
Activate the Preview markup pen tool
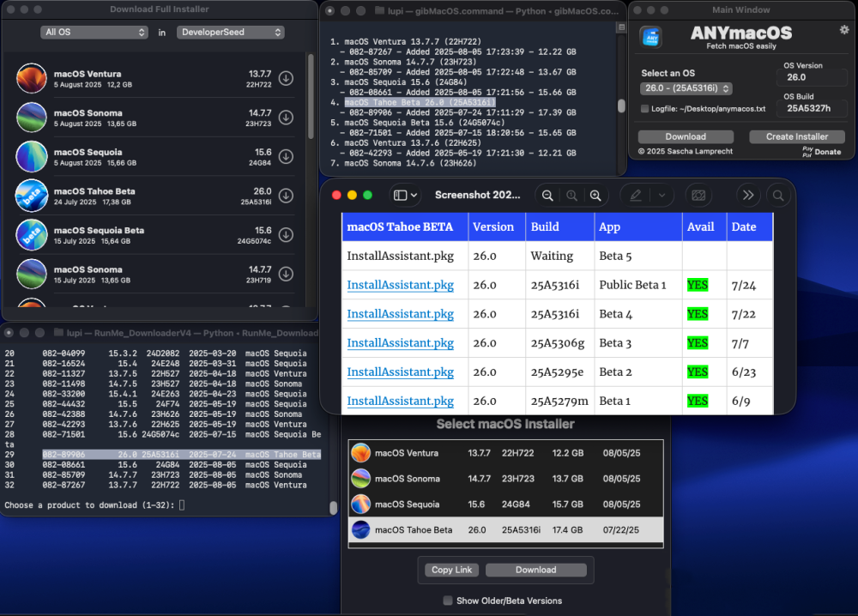pyautogui.click(x=635, y=196)
